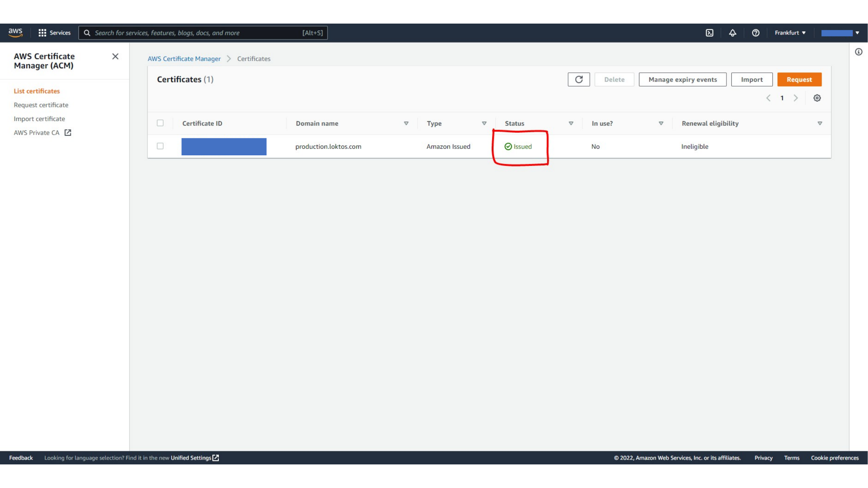
Task: Open the help question mark menu
Action: tap(755, 33)
